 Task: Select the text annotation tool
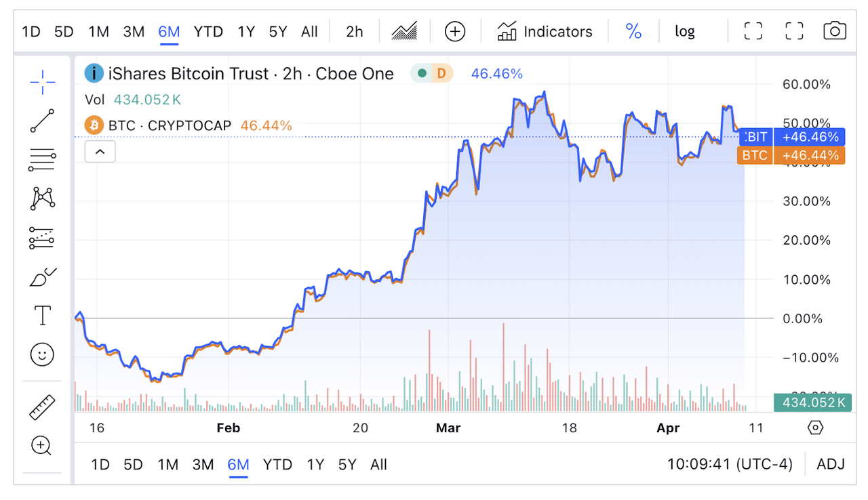42,316
